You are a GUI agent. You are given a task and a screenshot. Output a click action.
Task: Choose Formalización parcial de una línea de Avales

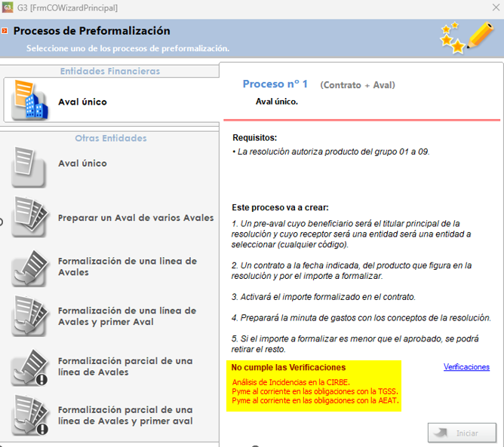125,366
